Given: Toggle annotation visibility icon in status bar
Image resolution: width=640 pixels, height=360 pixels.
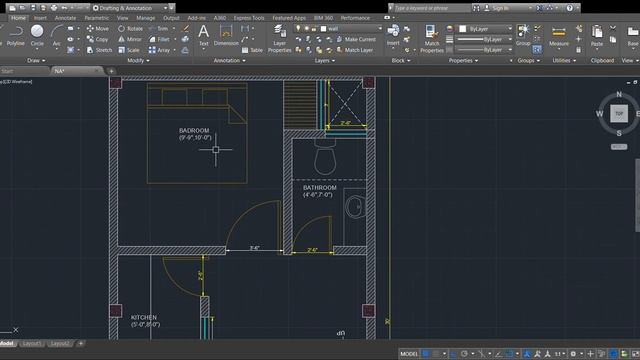Looking at the screenshot, I should click(x=527, y=353).
